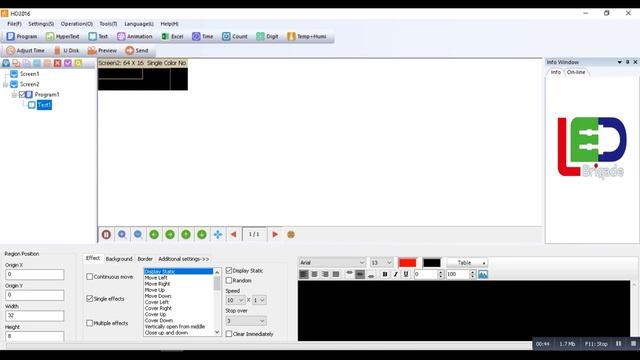Click the blue four-way move icon

point(218,234)
